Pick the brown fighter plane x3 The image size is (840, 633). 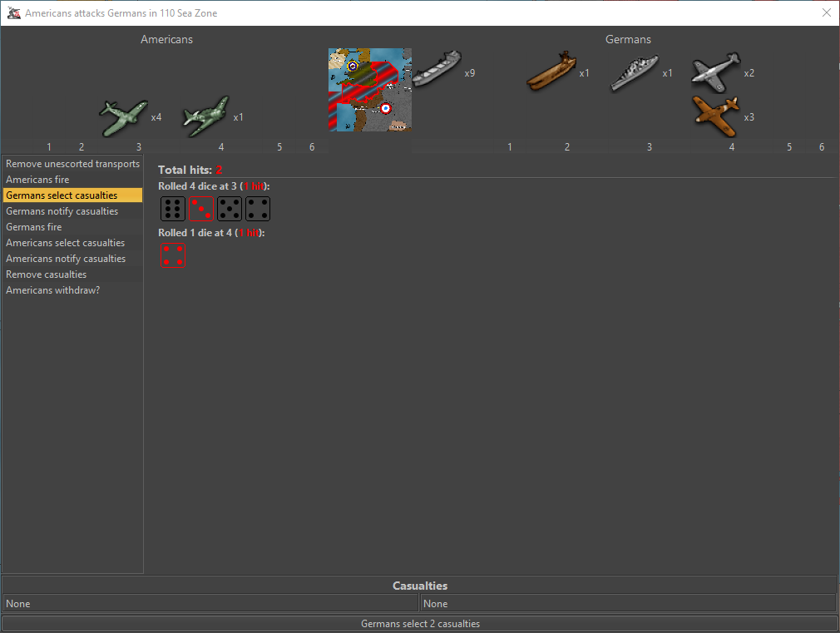coord(714,116)
